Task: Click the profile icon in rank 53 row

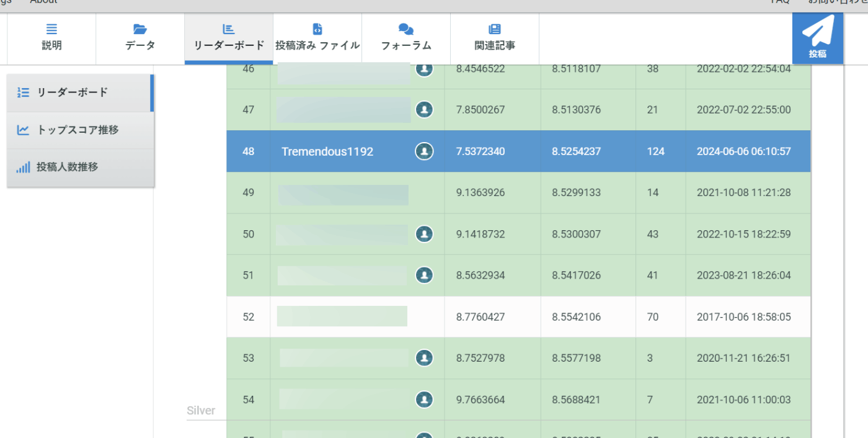Action: click(x=424, y=358)
